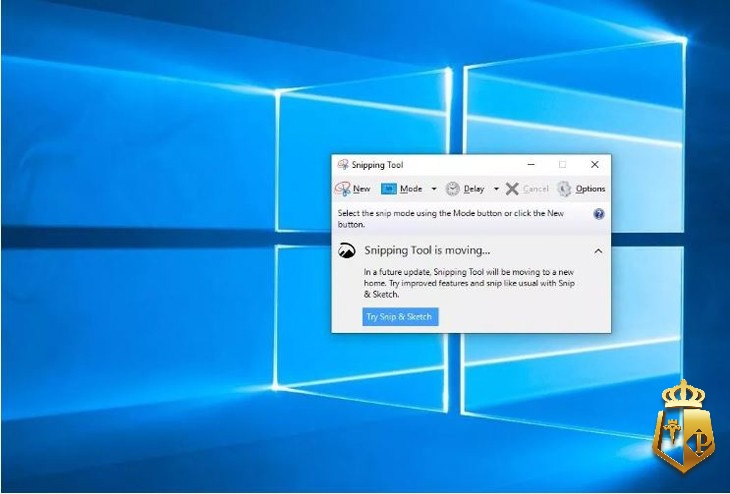Click the Snipping Tool is moving heading
This screenshot has width=730, height=494.
427,250
